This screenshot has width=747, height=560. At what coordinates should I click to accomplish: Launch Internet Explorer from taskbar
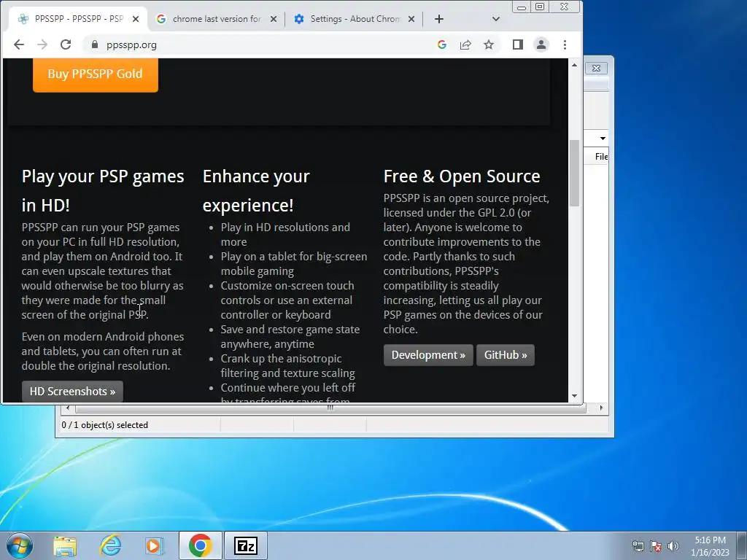(111, 545)
